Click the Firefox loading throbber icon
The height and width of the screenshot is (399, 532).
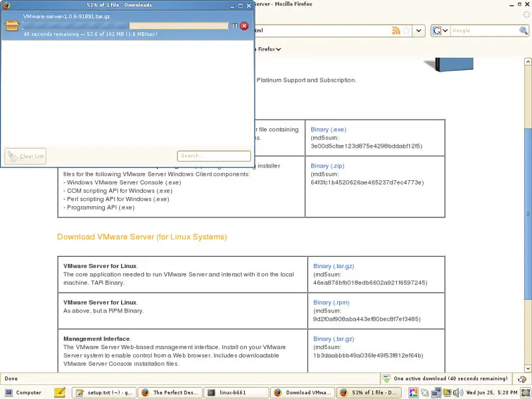tap(526, 15)
